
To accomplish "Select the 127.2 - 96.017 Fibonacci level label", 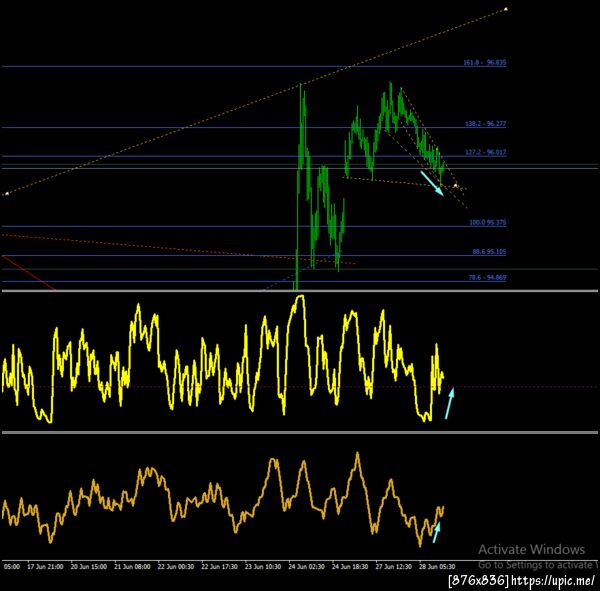I will pyautogui.click(x=486, y=152).
